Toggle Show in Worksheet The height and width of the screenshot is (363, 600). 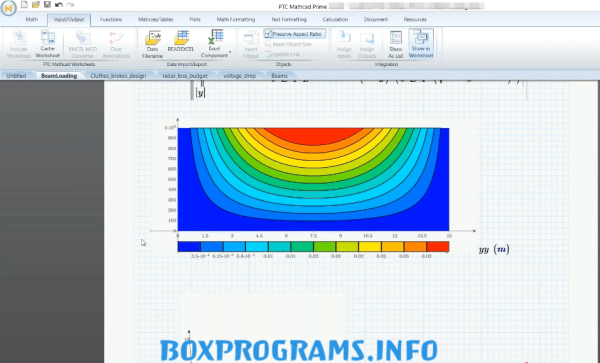[421, 44]
